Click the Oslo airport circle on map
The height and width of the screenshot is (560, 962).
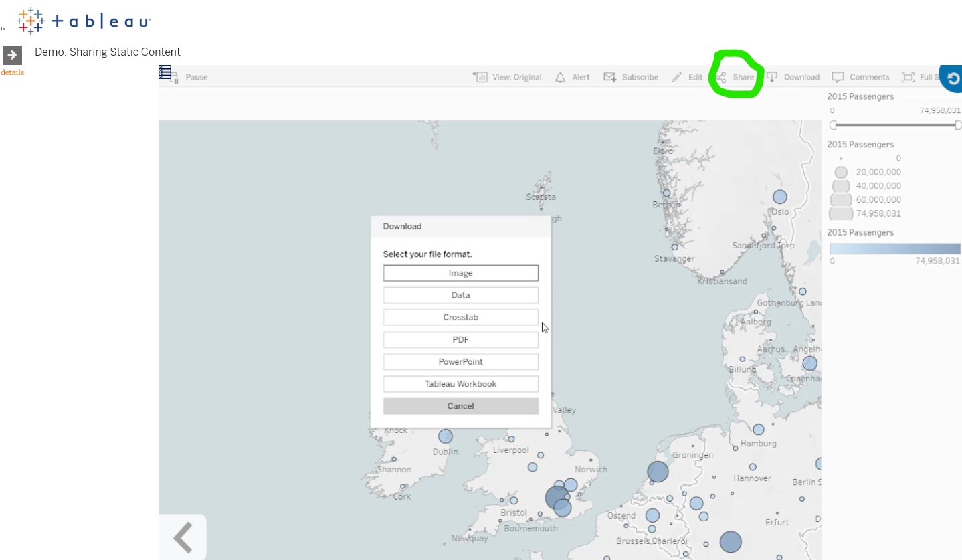[x=780, y=197]
